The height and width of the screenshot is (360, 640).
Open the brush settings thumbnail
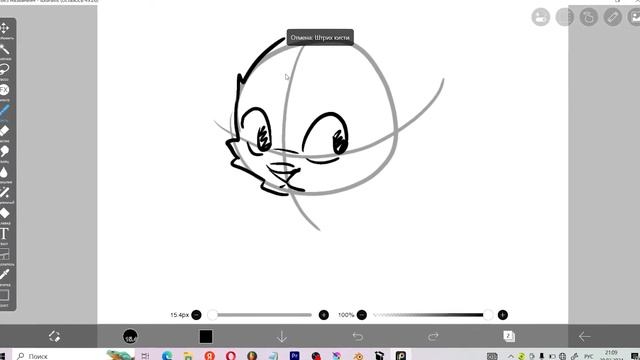(130, 336)
